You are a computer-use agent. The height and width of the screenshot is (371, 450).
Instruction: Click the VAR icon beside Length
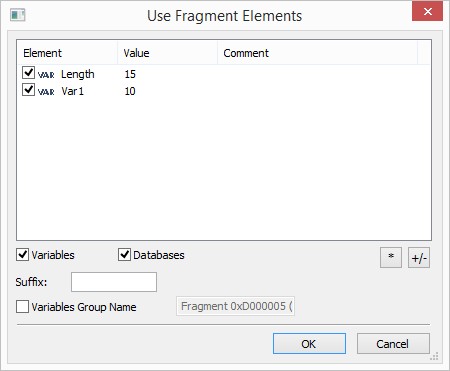(x=46, y=75)
